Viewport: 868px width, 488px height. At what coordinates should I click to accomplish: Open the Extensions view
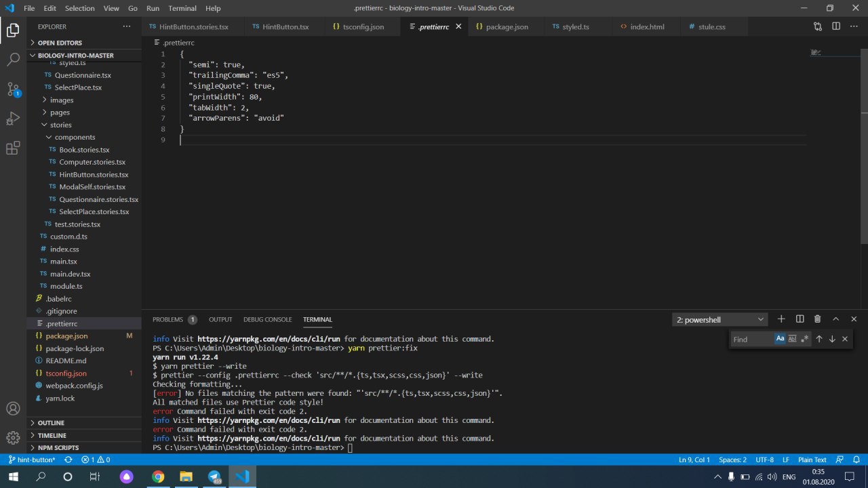click(13, 148)
